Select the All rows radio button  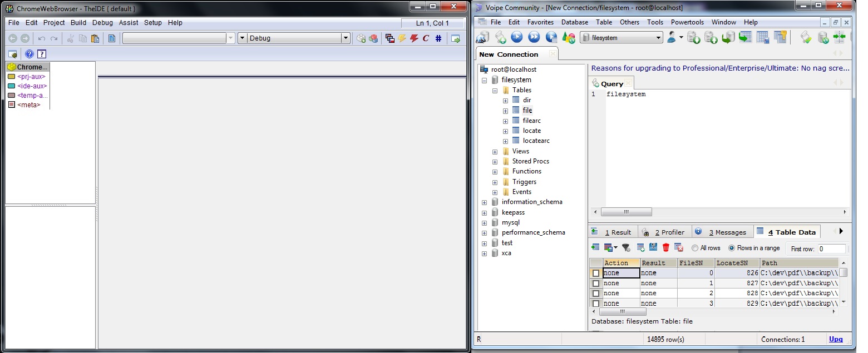695,248
